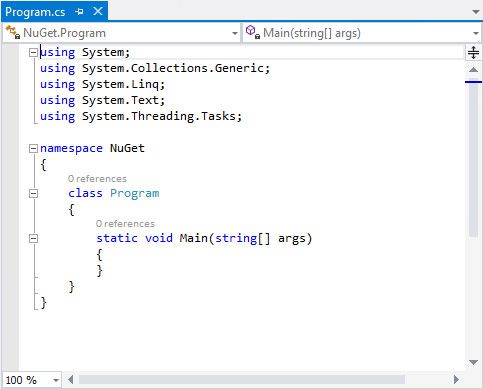Screen dimensions: 483x389
Task: Click the NuGet.Program class icon
Action: [13, 32]
